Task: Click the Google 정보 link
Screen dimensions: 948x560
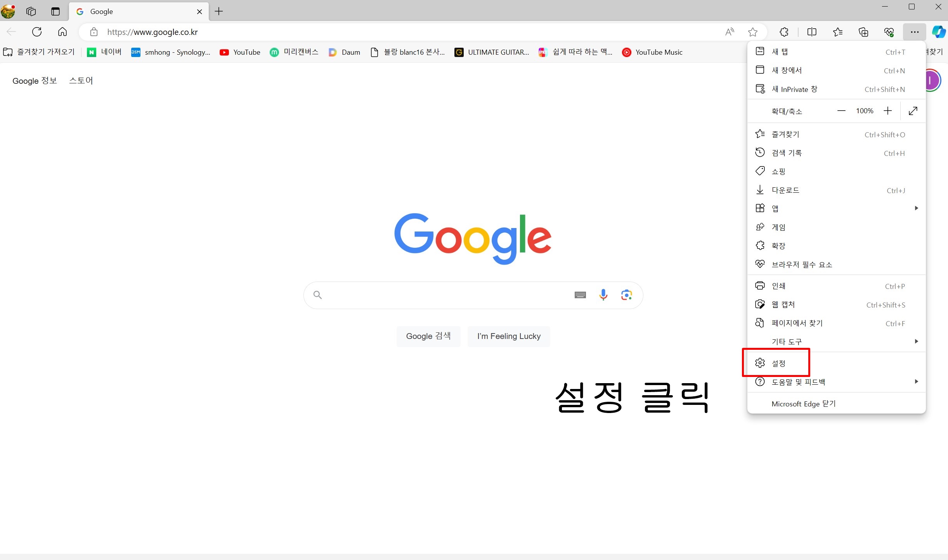Action: 35,81
